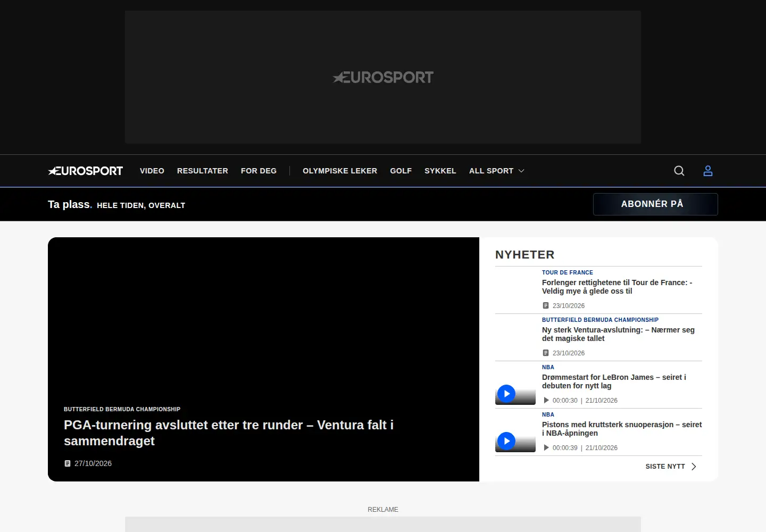
Task: Click the NBA tag above LeBron James story
Action: (x=548, y=367)
